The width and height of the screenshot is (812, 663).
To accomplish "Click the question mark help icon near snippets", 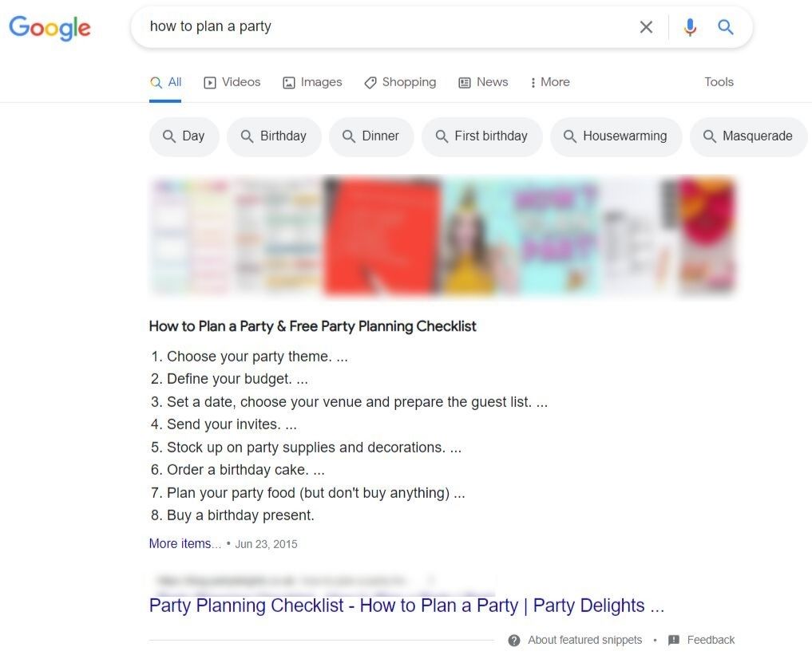I will pyautogui.click(x=516, y=640).
